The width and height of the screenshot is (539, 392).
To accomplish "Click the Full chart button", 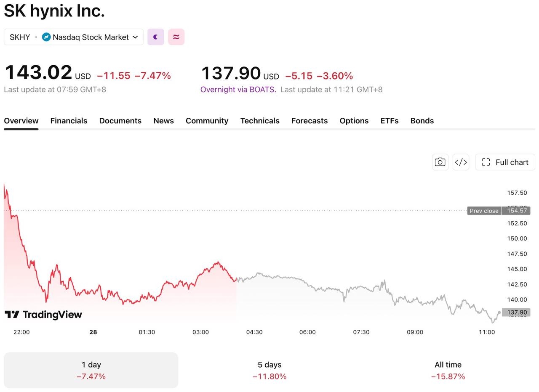I will point(505,162).
